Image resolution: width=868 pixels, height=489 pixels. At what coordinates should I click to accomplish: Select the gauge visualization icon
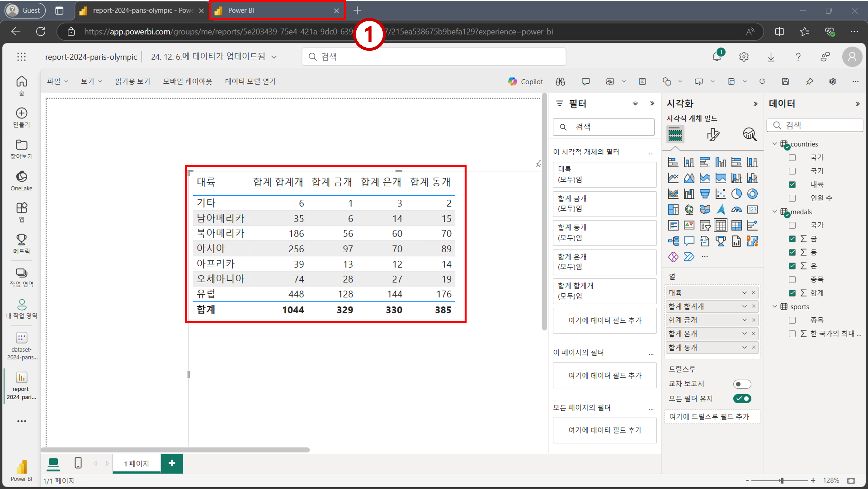(x=736, y=209)
